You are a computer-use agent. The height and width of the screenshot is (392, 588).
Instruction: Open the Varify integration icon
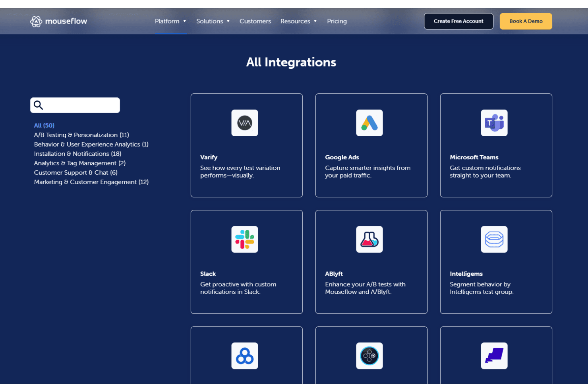[x=245, y=123]
